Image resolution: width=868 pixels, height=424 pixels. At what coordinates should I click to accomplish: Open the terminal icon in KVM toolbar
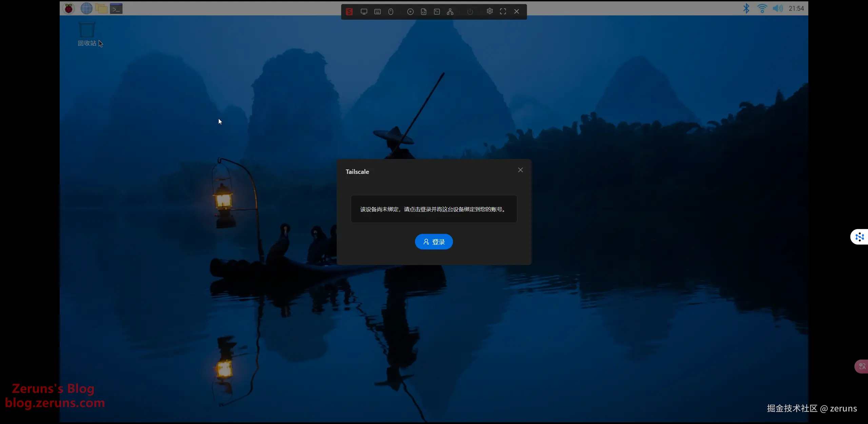click(x=437, y=12)
